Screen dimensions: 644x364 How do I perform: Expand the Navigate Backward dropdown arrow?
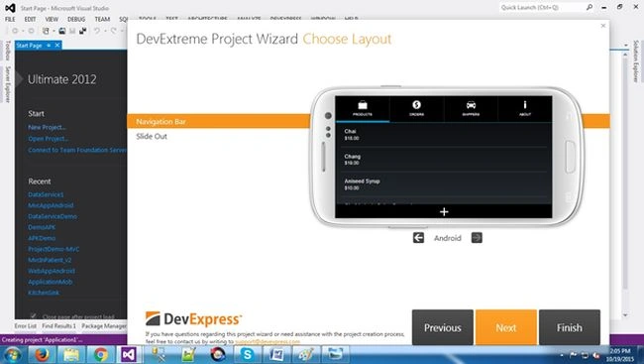tap(23, 31)
